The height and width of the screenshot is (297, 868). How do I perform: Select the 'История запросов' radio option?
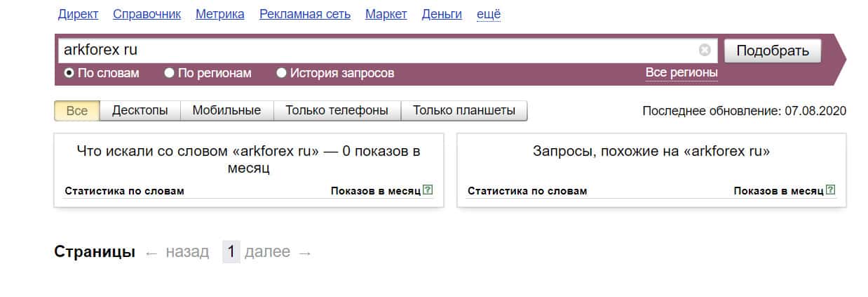[x=282, y=73]
